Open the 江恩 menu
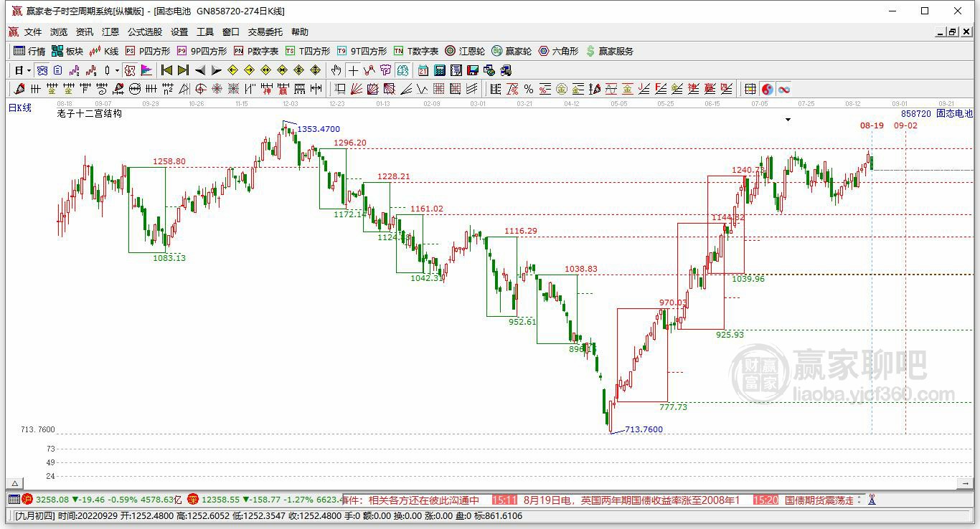980x529 pixels. coord(110,32)
